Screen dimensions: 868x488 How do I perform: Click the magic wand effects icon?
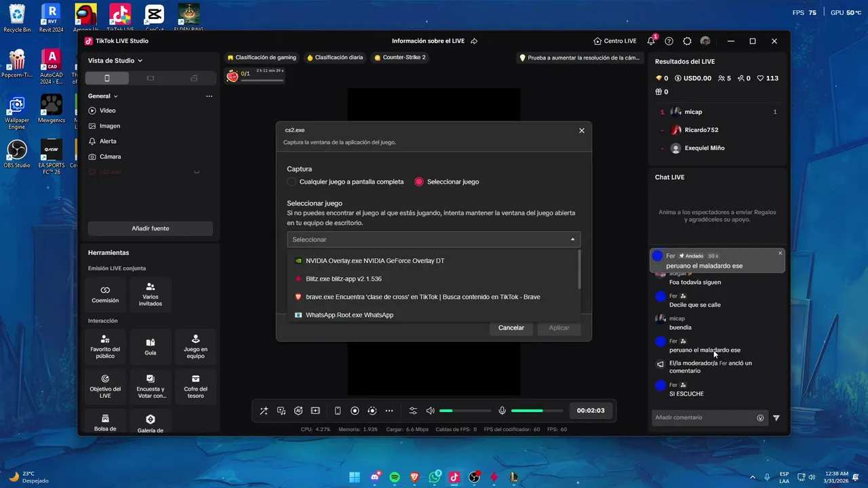coord(264,411)
